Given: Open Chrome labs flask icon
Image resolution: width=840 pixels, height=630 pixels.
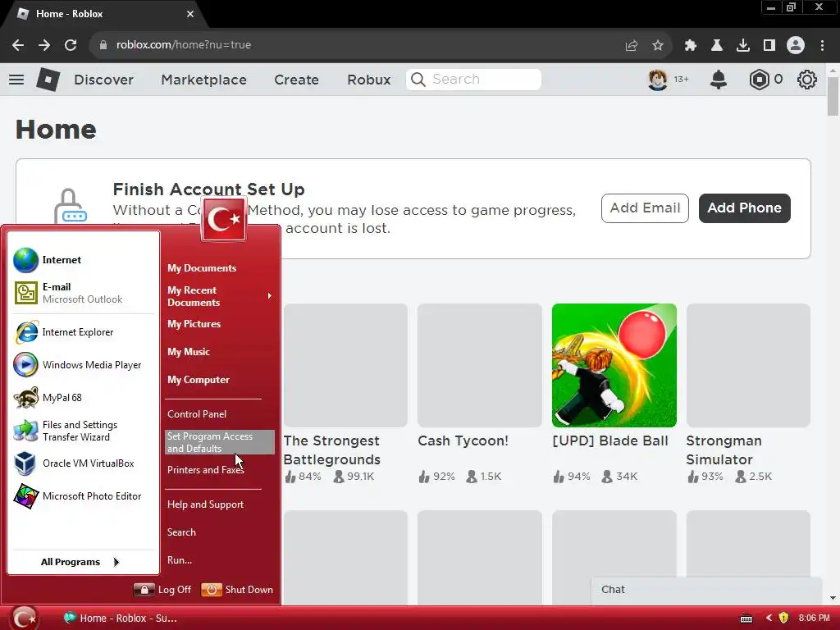Looking at the screenshot, I should tap(717, 46).
